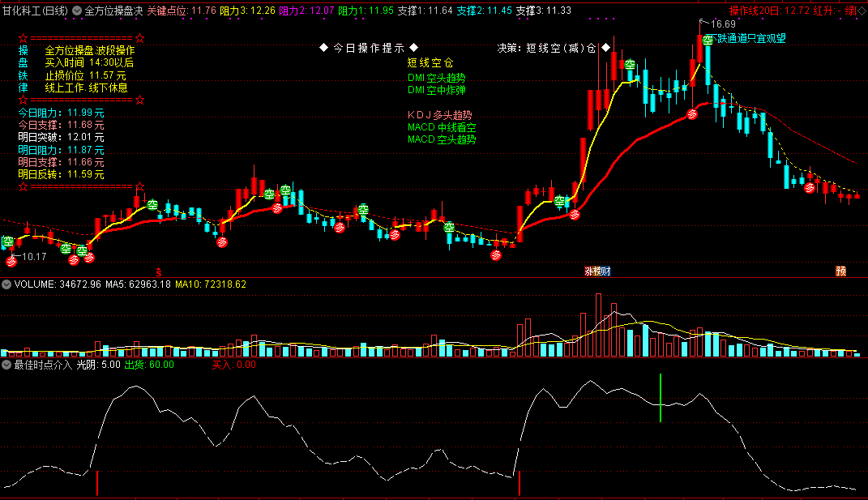
Task: Click the 支撑2: 11.45 value
Action: (485, 11)
